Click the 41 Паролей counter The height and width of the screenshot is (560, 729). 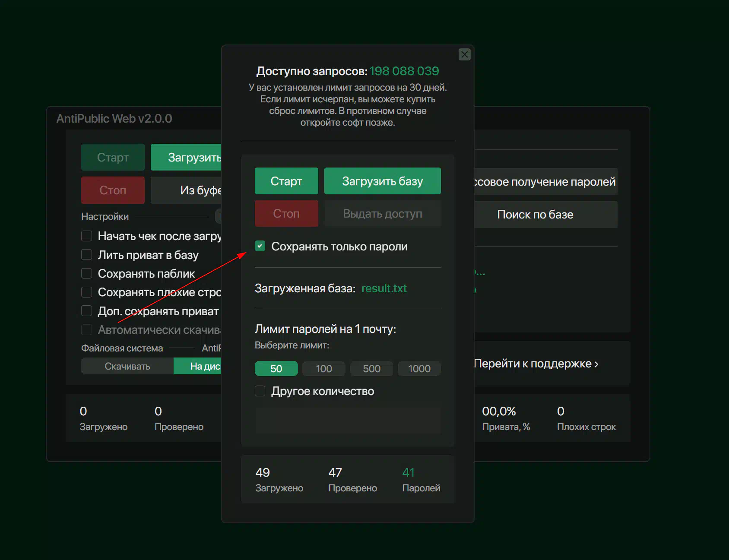[x=421, y=480]
